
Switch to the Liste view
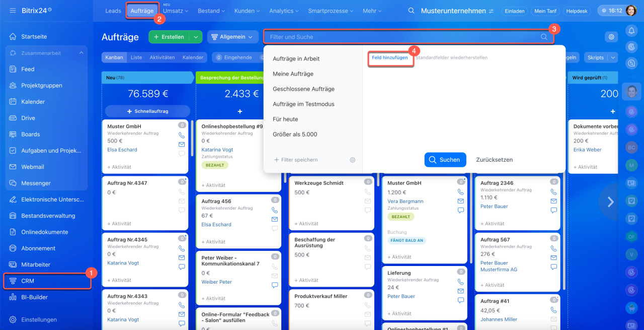click(136, 57)
